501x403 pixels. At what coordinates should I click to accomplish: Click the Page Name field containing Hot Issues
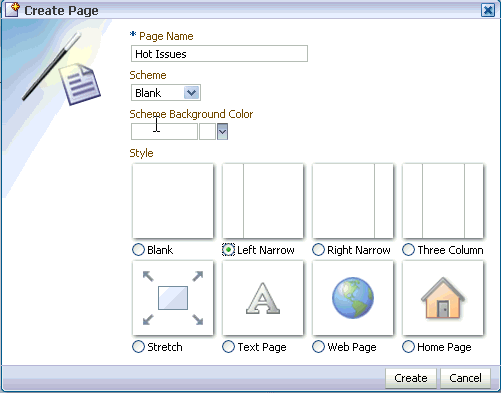219,54
